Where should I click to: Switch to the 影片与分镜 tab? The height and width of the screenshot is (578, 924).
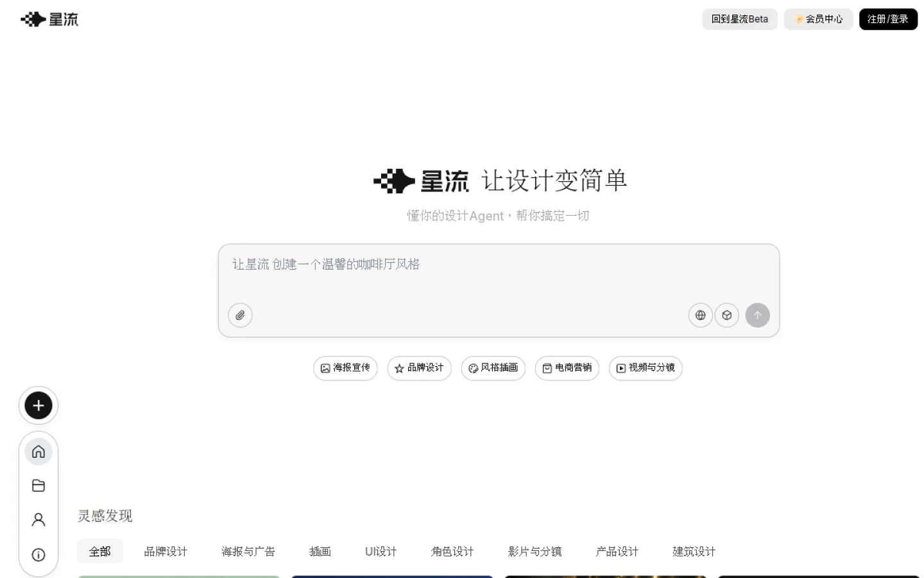535,552
